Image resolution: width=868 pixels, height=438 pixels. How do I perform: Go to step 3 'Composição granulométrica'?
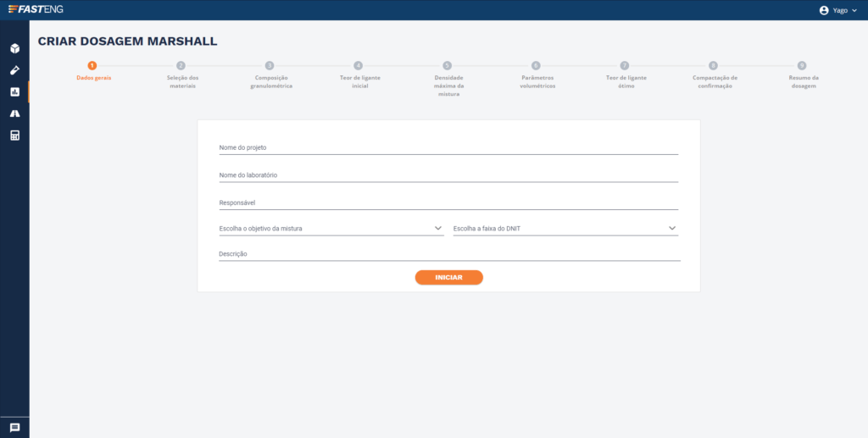click(270, 66)
